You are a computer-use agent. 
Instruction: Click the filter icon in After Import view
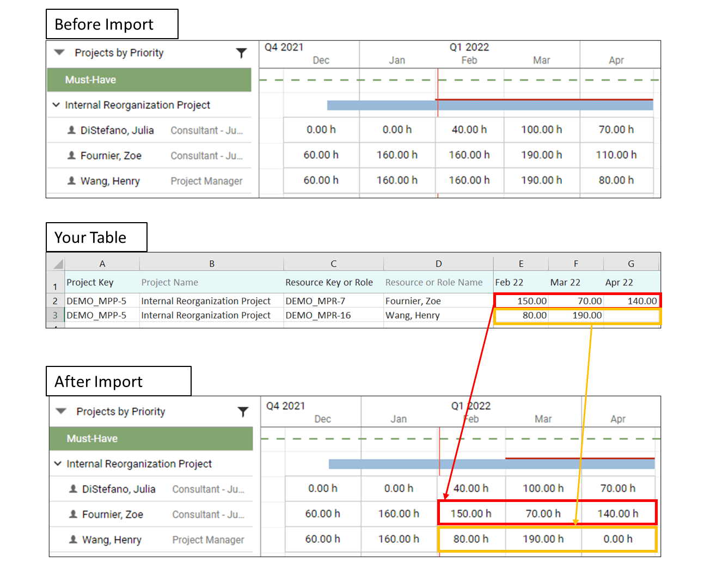coord(243,412)
